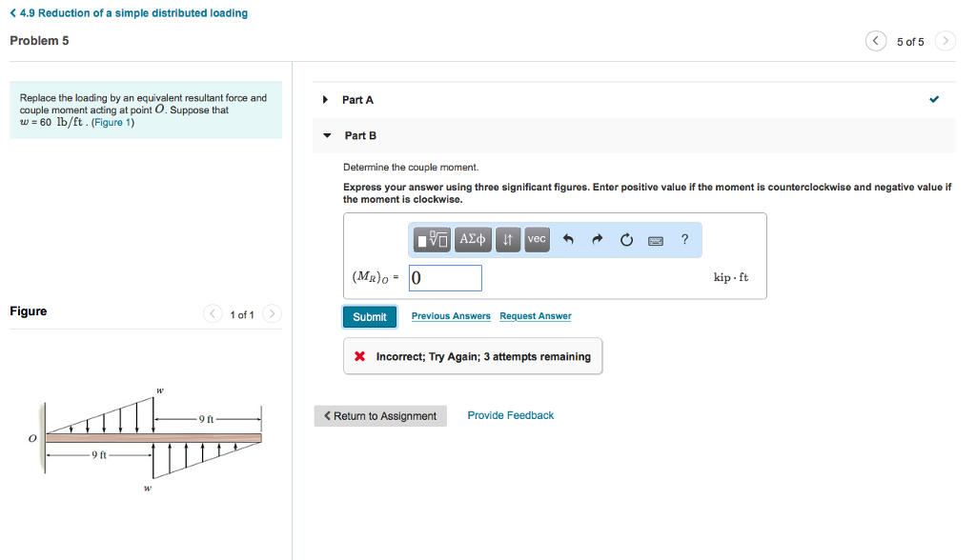This screenshot has height=560, width=976.
Task: Submit the couple moment answer
Action: 369,317
